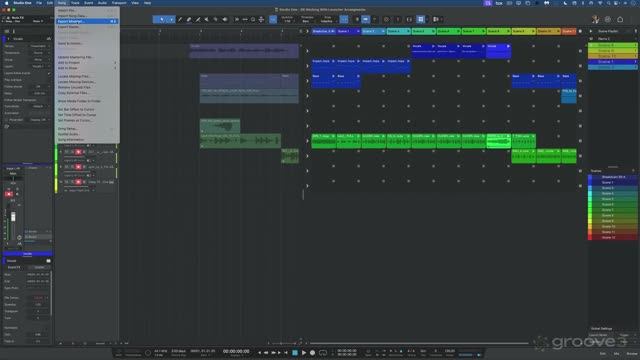Select the Eraser tool

click(189, 19)
